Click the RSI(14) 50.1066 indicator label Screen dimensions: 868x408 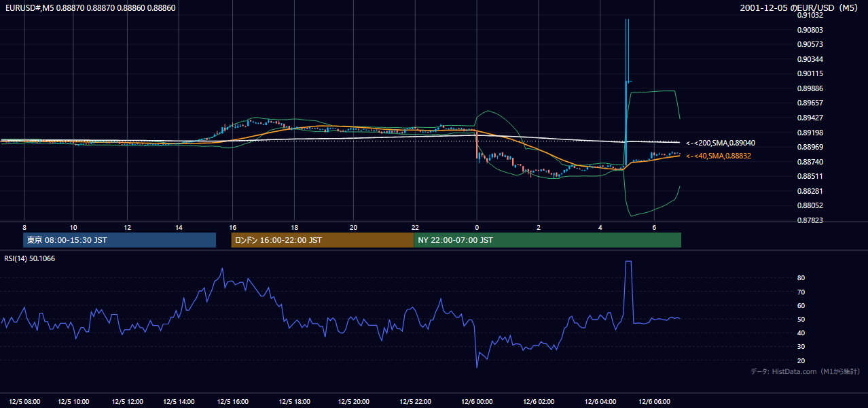click(x=30, y=258)
